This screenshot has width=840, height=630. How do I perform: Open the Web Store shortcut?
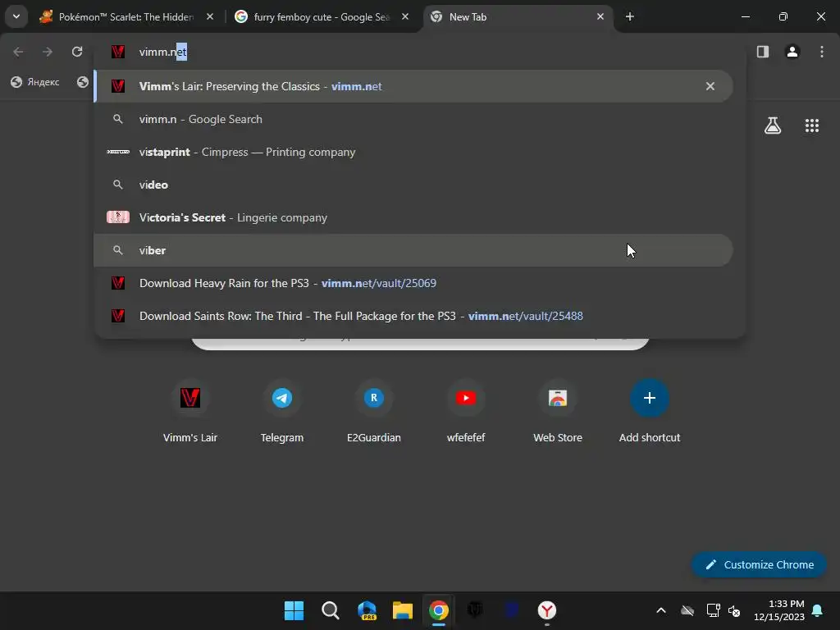[x=558, y=412]
